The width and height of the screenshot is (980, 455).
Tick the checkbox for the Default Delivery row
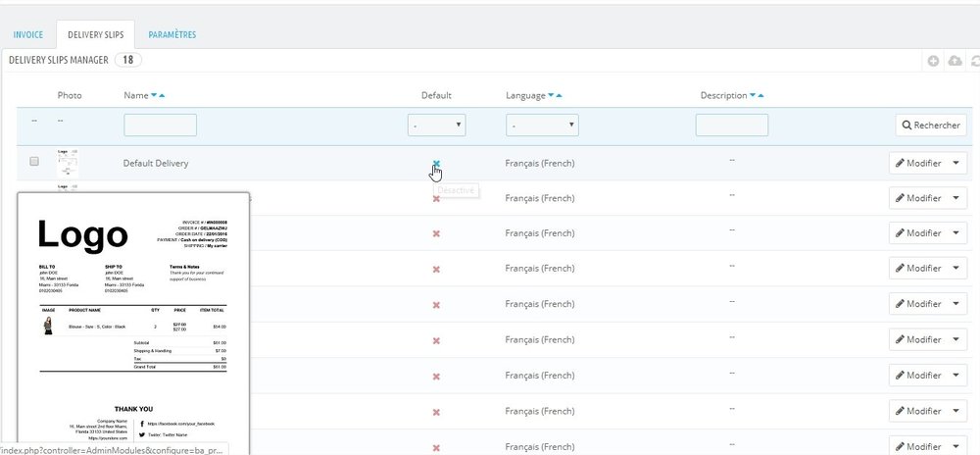coord(34,161)
